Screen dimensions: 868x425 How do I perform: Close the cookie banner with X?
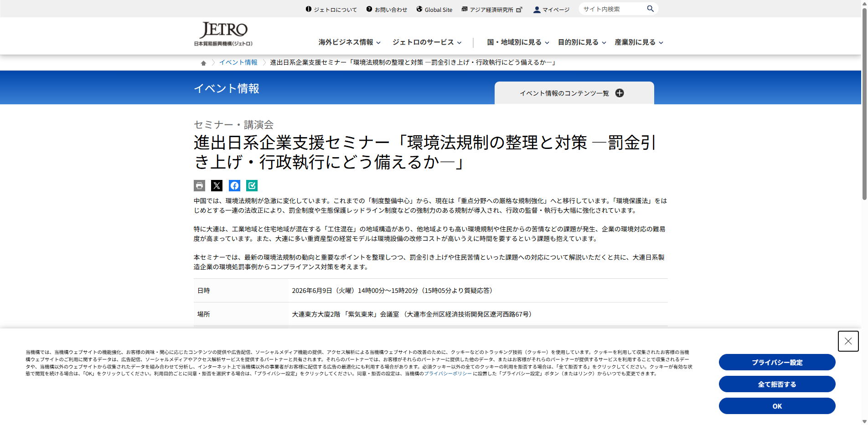pos(848,341)
